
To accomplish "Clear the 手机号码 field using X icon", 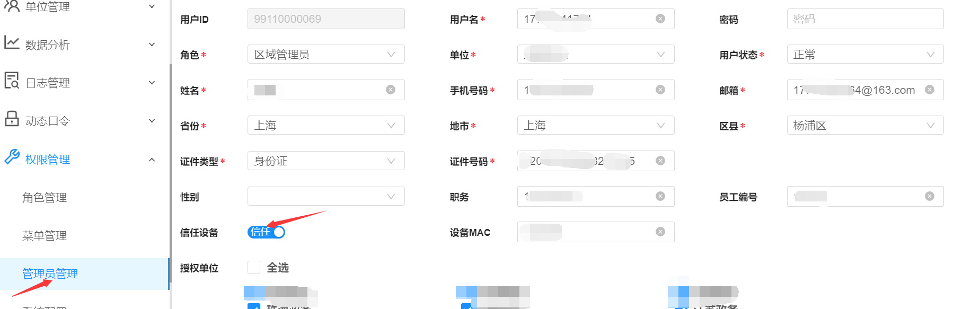I will (660, 90).
